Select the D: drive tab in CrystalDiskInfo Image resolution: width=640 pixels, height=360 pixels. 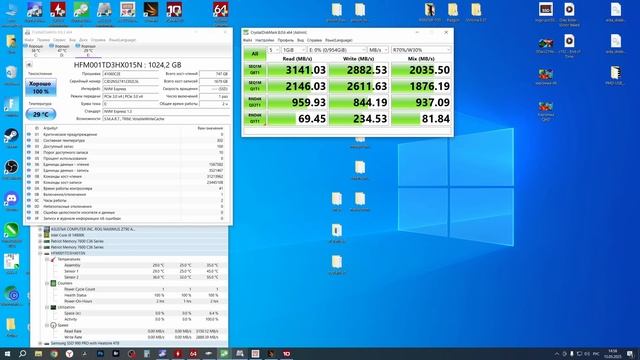coord(61,50)
